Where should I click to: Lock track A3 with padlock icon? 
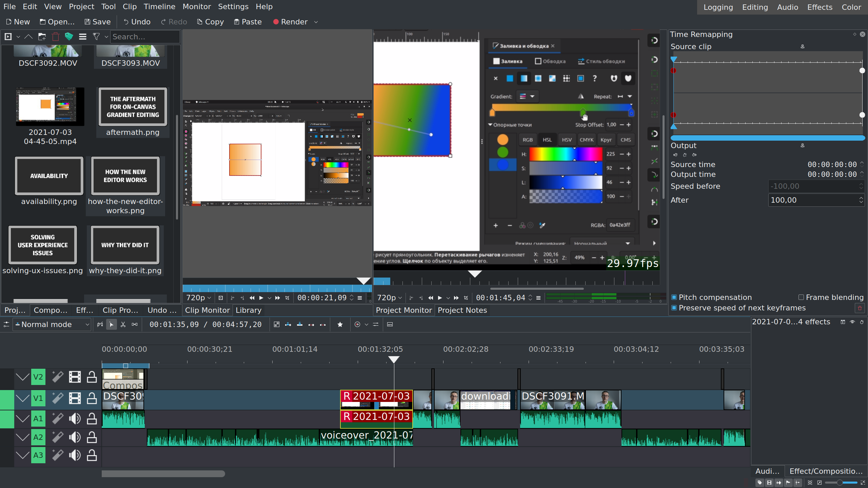[x=92, y=455]
